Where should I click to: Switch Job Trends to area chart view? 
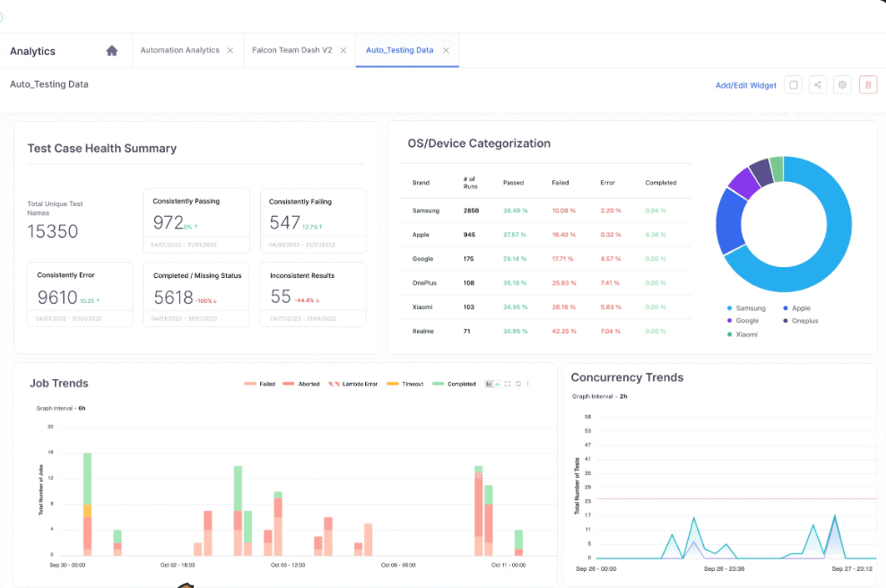coord(497,383)
